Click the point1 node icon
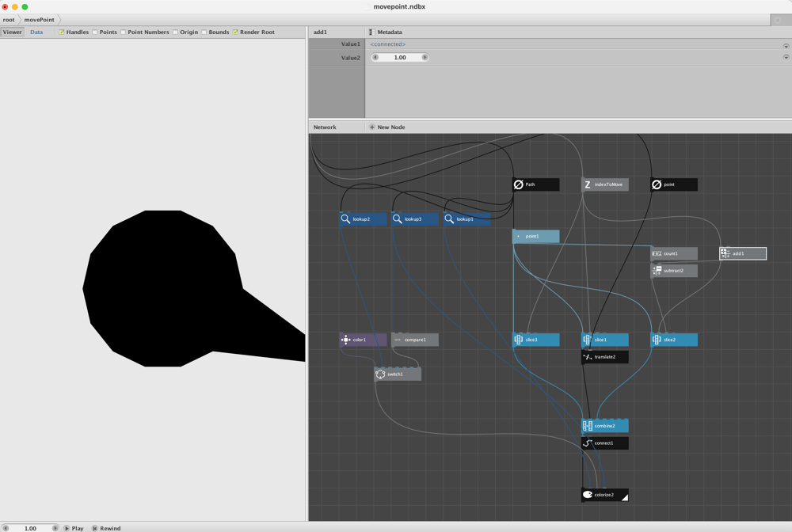The width and height of the screenshot is (792, 532). pyautogui.click(x=518, y=236)
